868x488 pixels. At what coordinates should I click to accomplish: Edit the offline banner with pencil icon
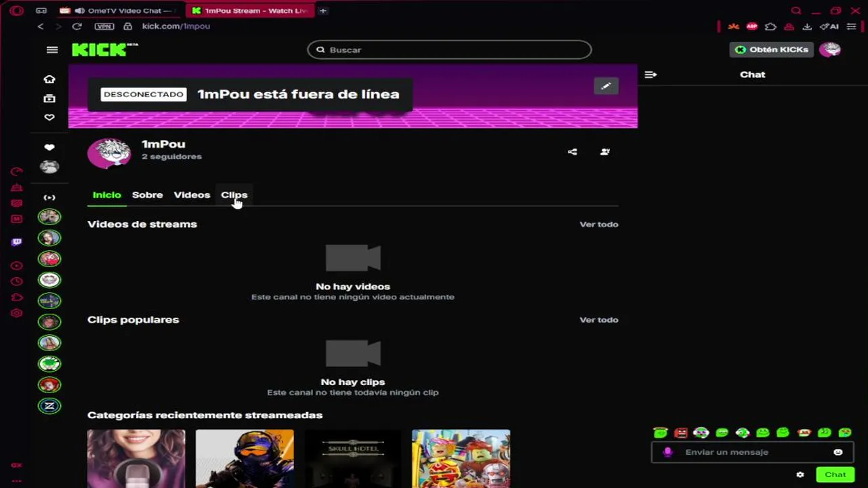pos(606,86)
